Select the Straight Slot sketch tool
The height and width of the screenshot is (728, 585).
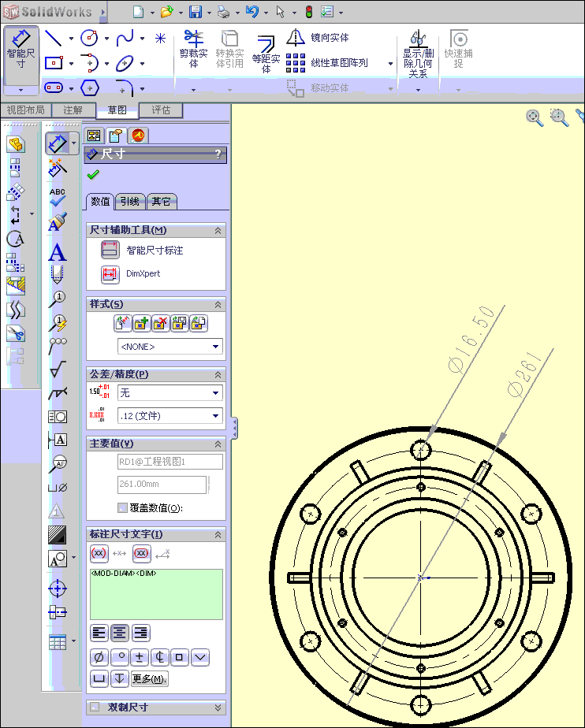[54, 87]
